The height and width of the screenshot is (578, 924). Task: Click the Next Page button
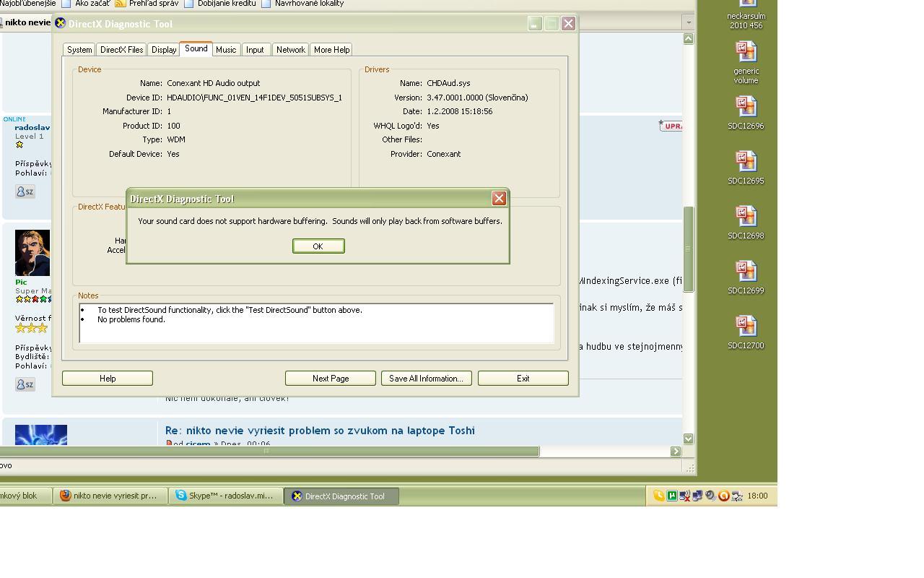click(331, 379)
